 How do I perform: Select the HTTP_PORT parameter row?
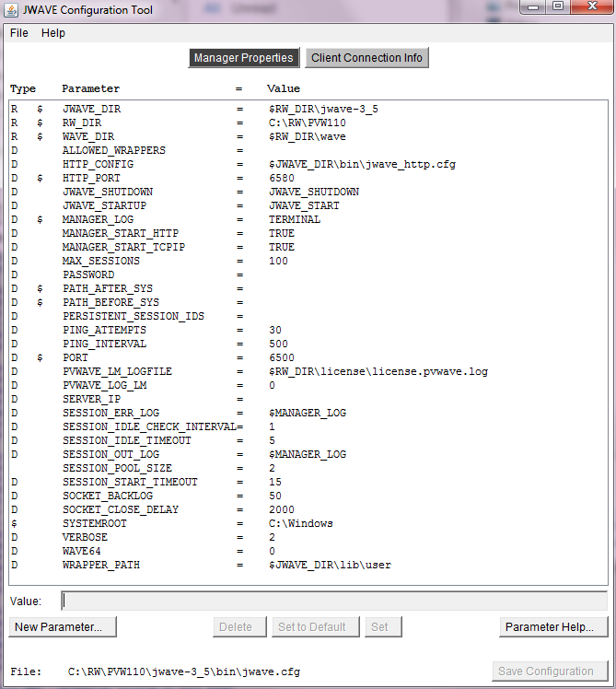(91, 178)
